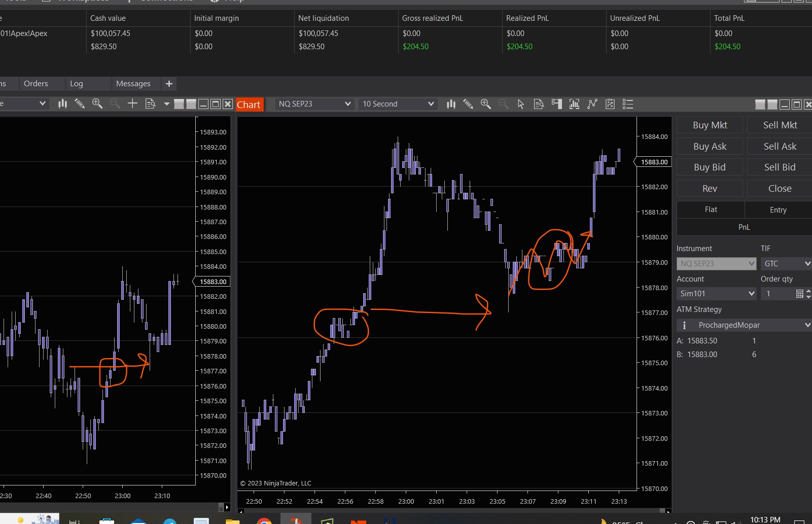Open the Data Series icon

(x=451, y=104)
